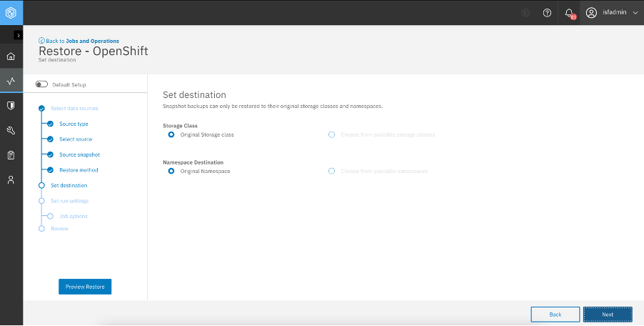Click the Source snapshot completed checkmark icon
The width and height of the screenshot is (644, 326).
tap(50, 154)
